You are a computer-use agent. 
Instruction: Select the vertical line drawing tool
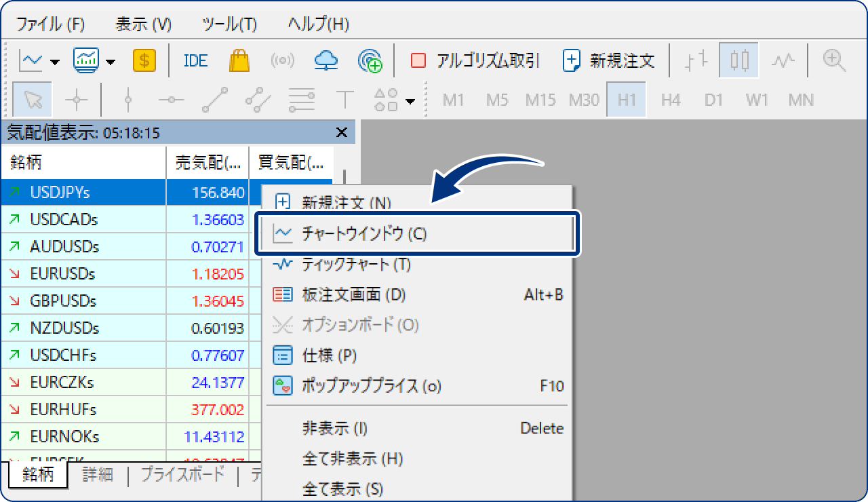pyautogui.click(x=128, y=100)
